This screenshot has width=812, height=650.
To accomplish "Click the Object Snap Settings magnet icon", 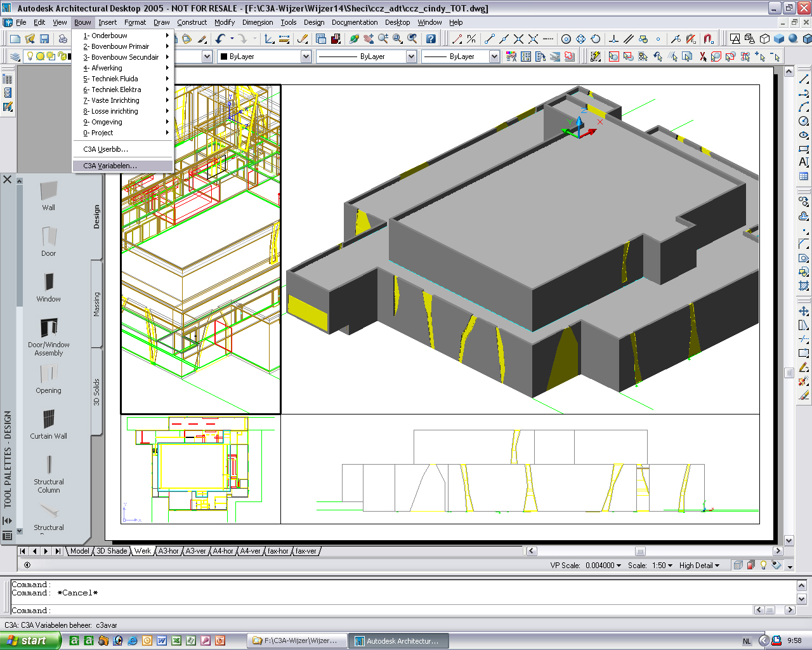I will point(709,39).
